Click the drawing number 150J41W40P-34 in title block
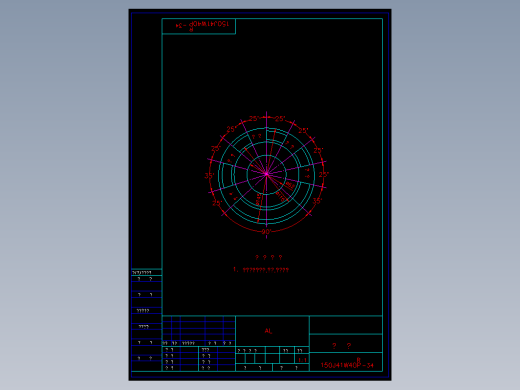Image resolution: width=520 pixels, height=390 pixels. tap(347, 364)
